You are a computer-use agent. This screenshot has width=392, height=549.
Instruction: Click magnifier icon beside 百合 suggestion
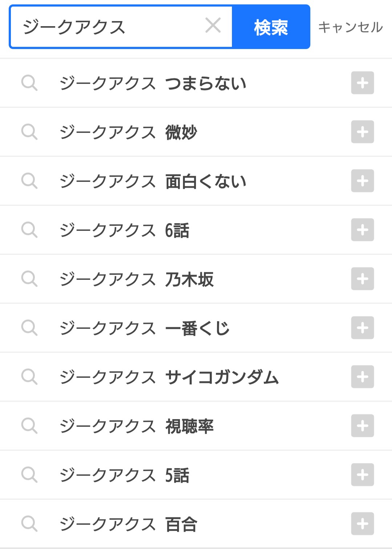(x=29, y=524)
